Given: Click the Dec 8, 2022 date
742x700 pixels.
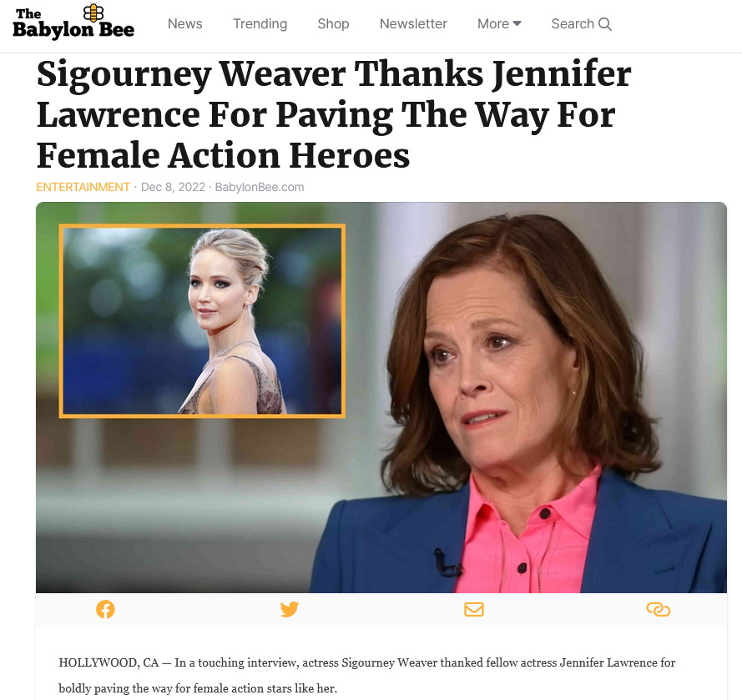Looking at the screenshot, I should click(x=174, y=187).
